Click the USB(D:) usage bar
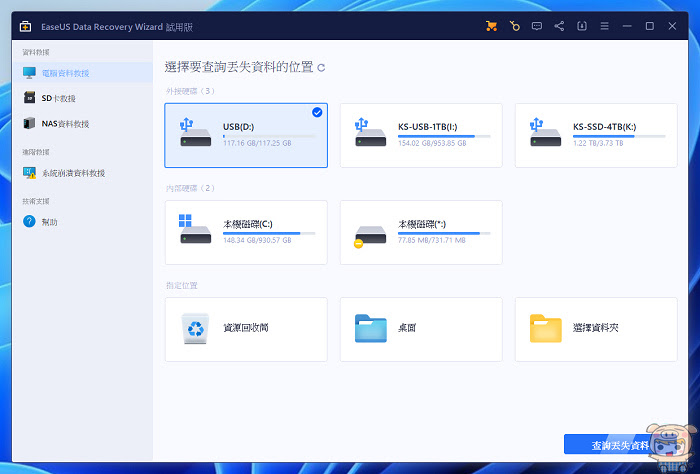The width and height of the screenshot is (700, 474). pyautogui.click(x=269, y=136)
